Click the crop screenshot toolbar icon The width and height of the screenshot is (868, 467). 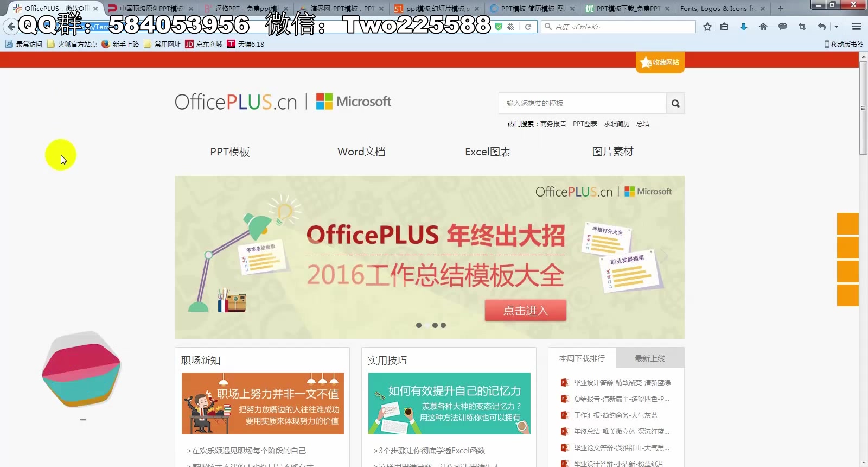[802, 27]
